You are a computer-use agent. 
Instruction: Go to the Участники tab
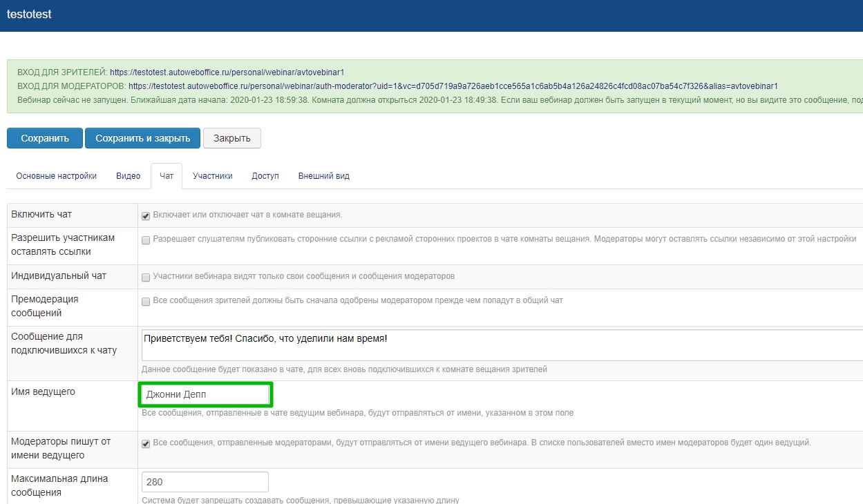click(x=212, y=176)
